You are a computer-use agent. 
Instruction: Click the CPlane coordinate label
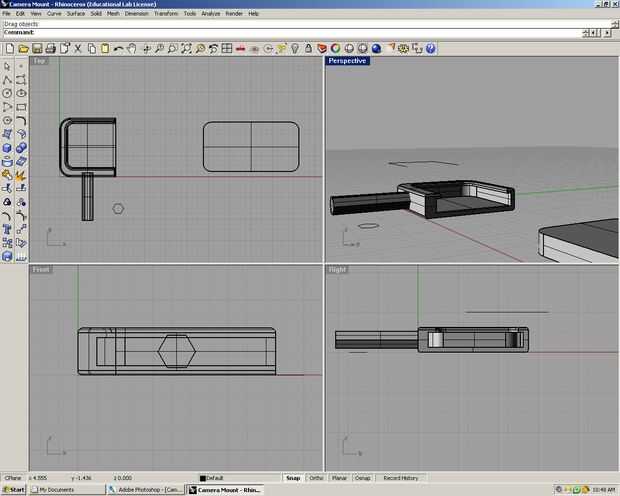(x=13, y=478)
